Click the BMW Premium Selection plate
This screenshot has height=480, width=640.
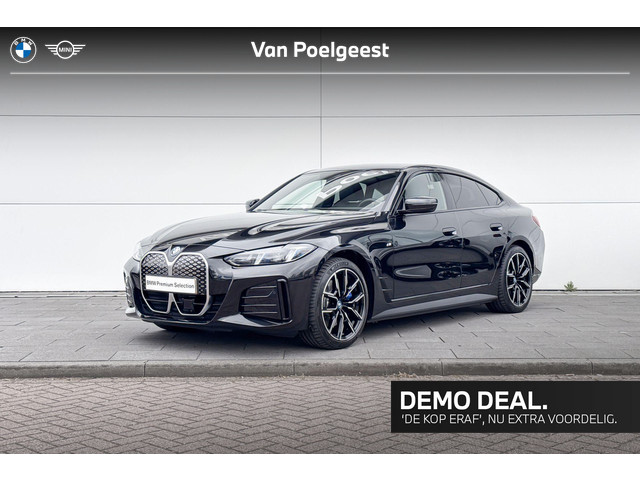[x=171, y=284]
